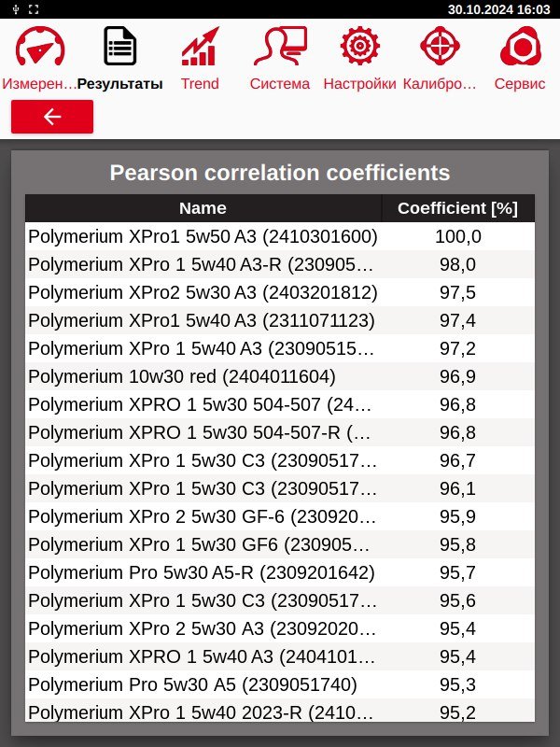Click the 96,1 coefficient value
The height and width of the screenshot is (747, 560).
tap(458, 488)
